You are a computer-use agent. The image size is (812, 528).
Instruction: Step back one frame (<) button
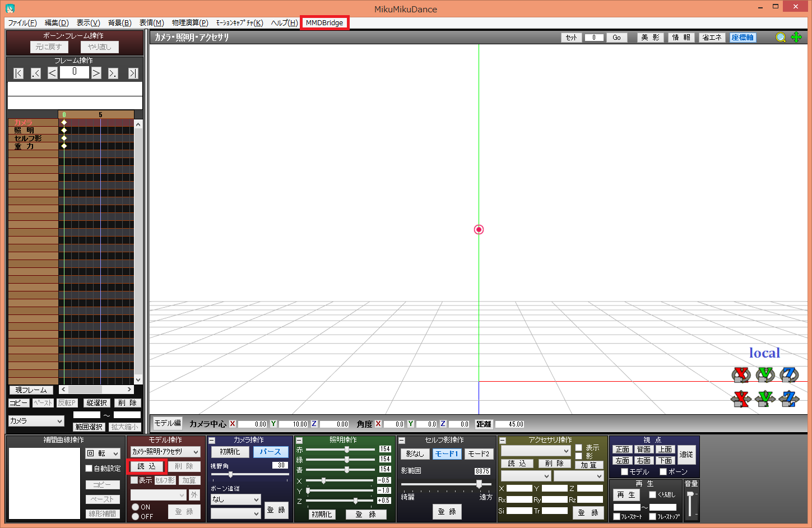coord(52,73)
